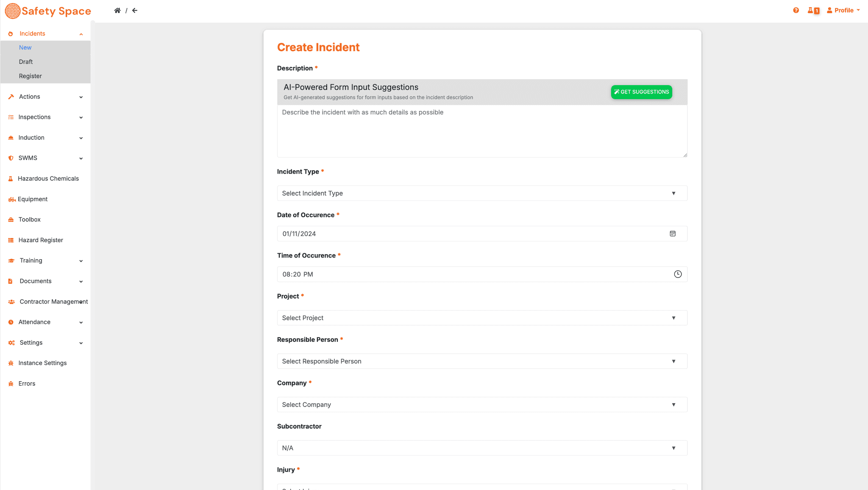
Task: Open the Attendance menu item
Action: point(45,322)
